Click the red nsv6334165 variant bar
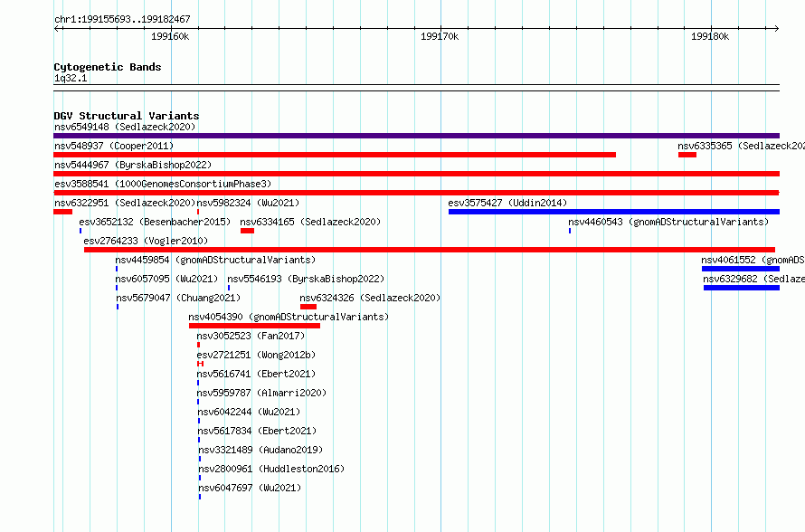805x532 pixels. (248, 231)
